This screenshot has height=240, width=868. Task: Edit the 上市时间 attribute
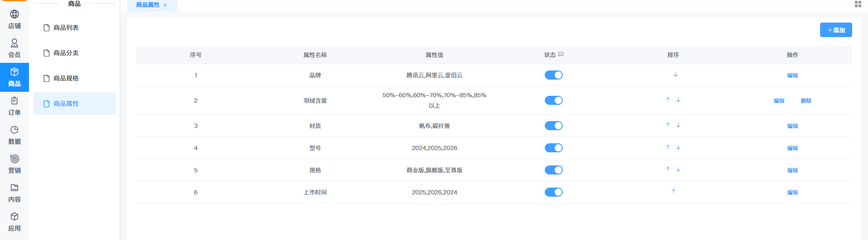(x=792, y=193)
